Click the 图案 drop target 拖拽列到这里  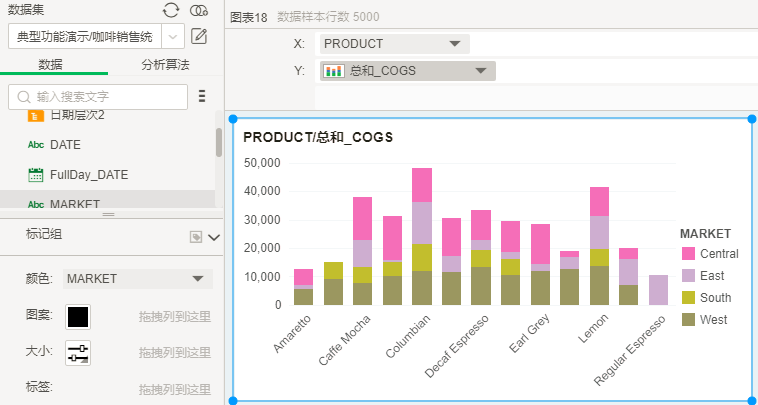pyautogui.click(x=175, y=317)
